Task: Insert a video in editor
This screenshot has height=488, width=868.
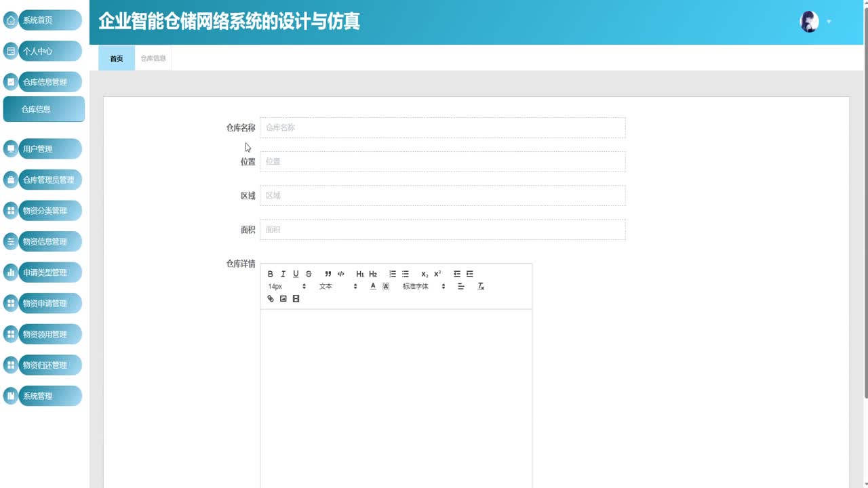Action: pyautogui.click(x=296, y=299)
